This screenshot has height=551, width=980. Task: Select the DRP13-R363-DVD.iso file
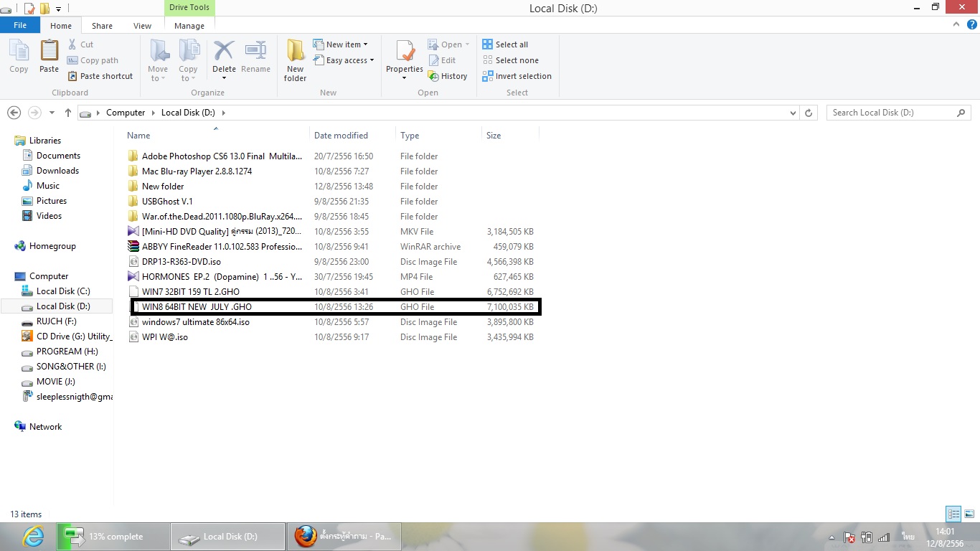181,262
